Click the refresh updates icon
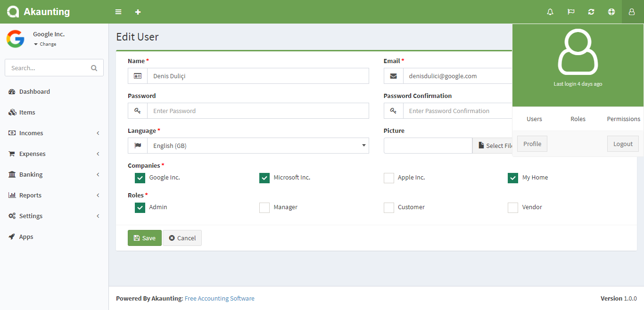The image size is (644, 310). pos(591,12)
